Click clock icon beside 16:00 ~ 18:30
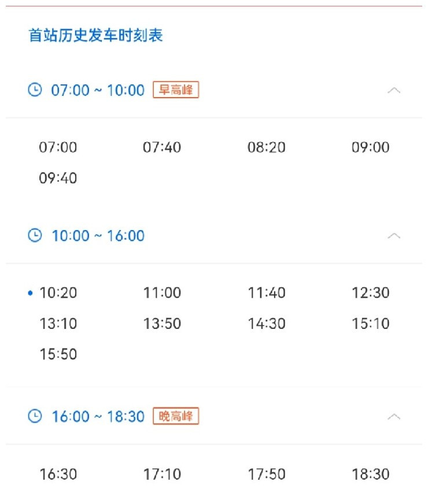The width and height of the screenshot is (428, 504). 35,416
